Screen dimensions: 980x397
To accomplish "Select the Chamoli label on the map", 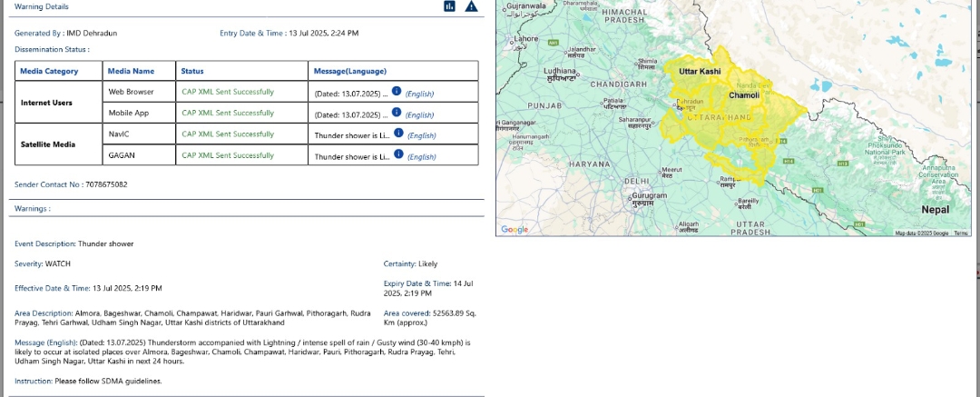I will [744, 94].
